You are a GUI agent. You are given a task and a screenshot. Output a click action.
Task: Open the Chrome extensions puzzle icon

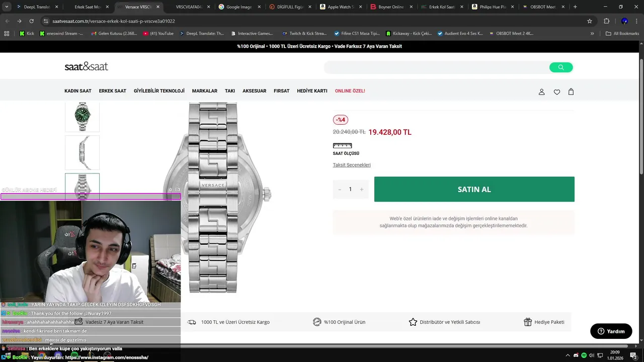point(606,21)
